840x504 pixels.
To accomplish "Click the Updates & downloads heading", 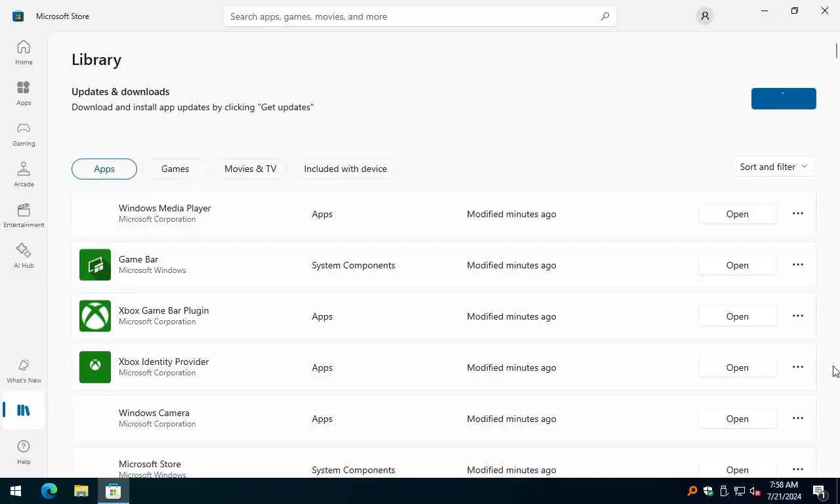I will tap(121, 92).
